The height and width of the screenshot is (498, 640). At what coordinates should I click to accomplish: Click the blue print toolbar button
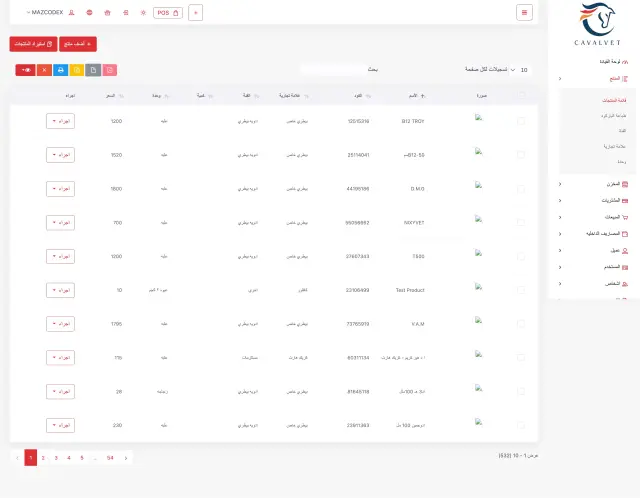click(60, 70)
